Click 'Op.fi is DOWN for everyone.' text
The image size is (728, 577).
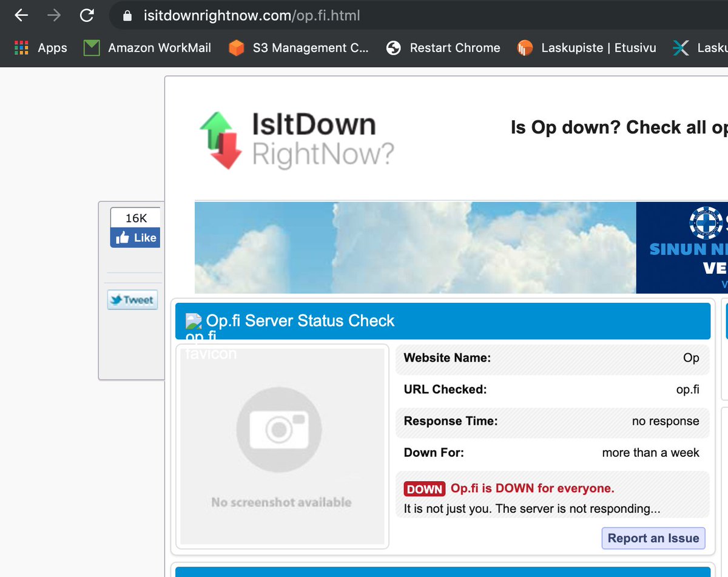pyautogui.click(x=533, y=488)
